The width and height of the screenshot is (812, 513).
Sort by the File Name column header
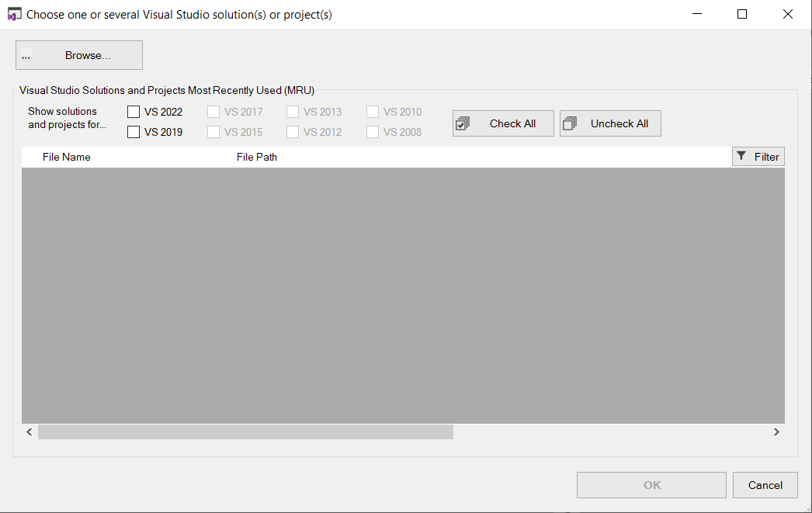(x=66, y=157)
